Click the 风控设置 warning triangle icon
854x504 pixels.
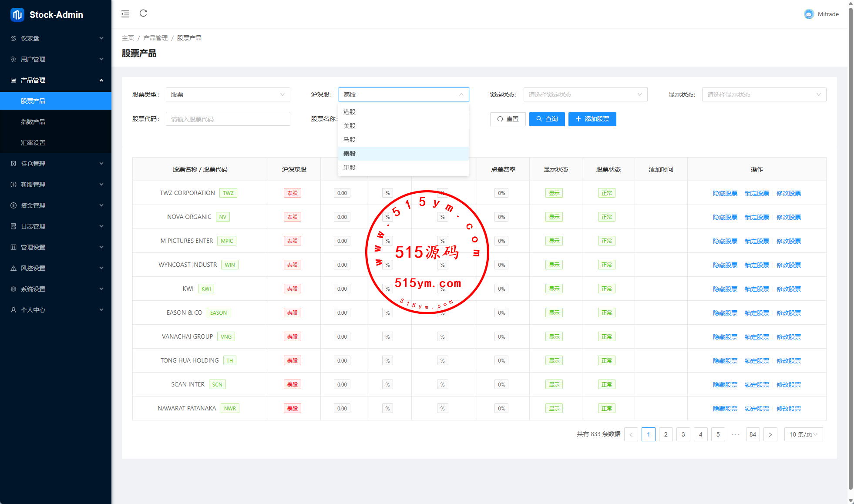coord(13,268)
